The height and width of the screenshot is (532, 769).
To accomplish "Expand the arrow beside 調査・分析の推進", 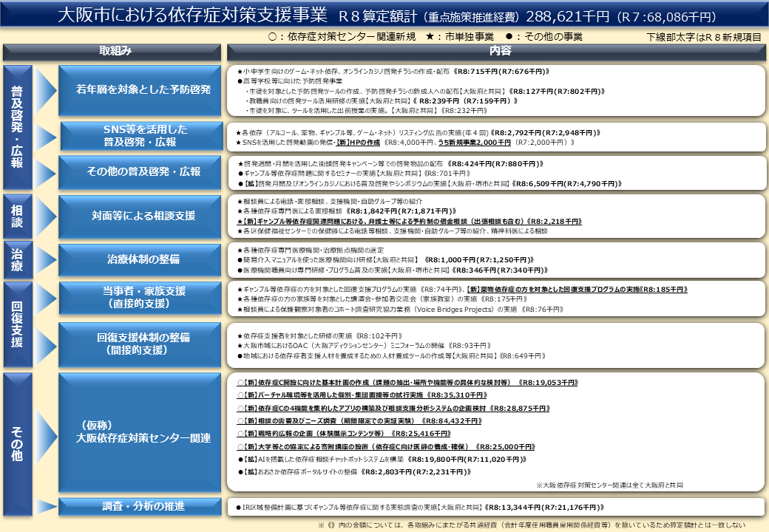I will coord(47,506).
